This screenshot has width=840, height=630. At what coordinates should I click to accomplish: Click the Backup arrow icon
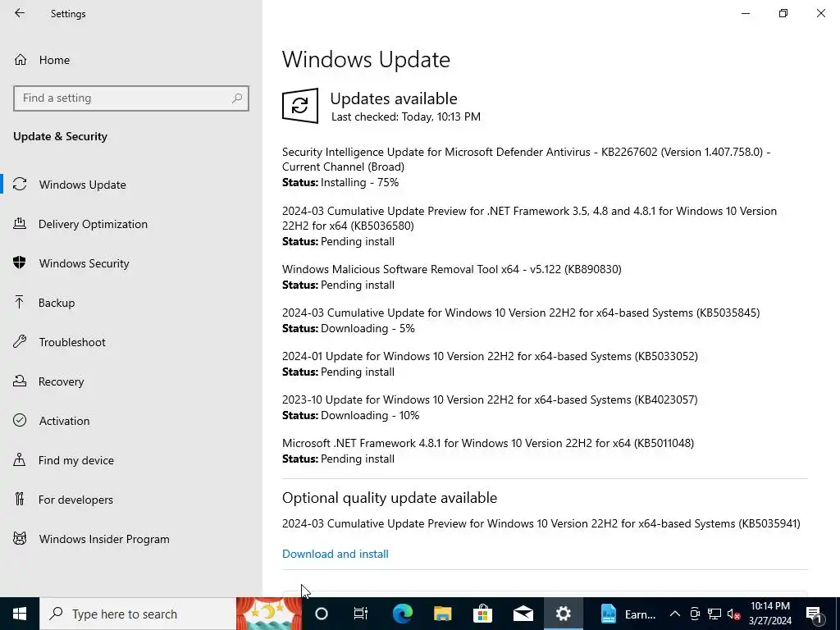pos(20,302)
